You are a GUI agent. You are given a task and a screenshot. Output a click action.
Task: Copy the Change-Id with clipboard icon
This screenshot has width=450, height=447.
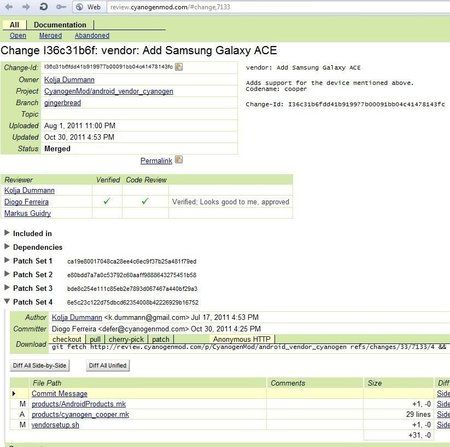[179, 67]
